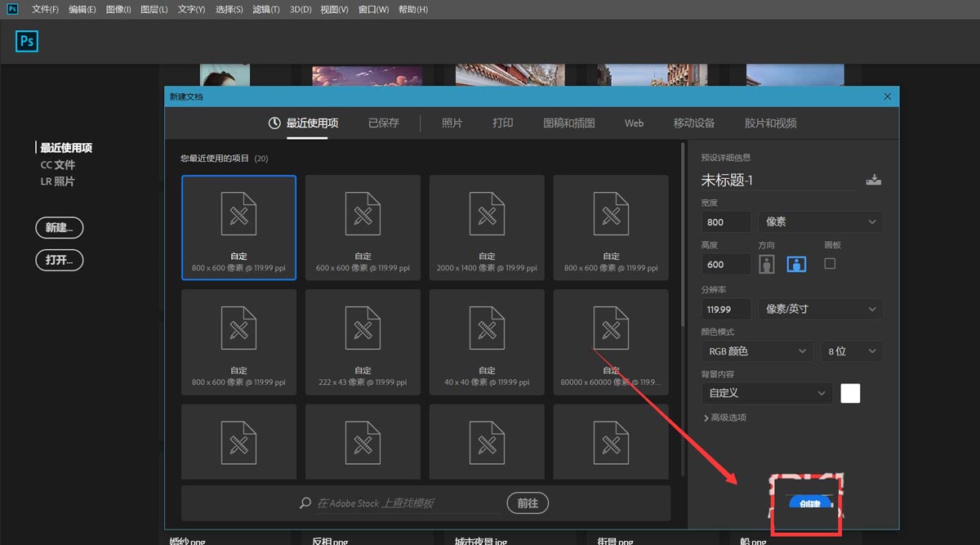Viewport: 980px width, 545px height.
Task: Open the width unit 像素 dropdown
Action: tap(820, 221)
